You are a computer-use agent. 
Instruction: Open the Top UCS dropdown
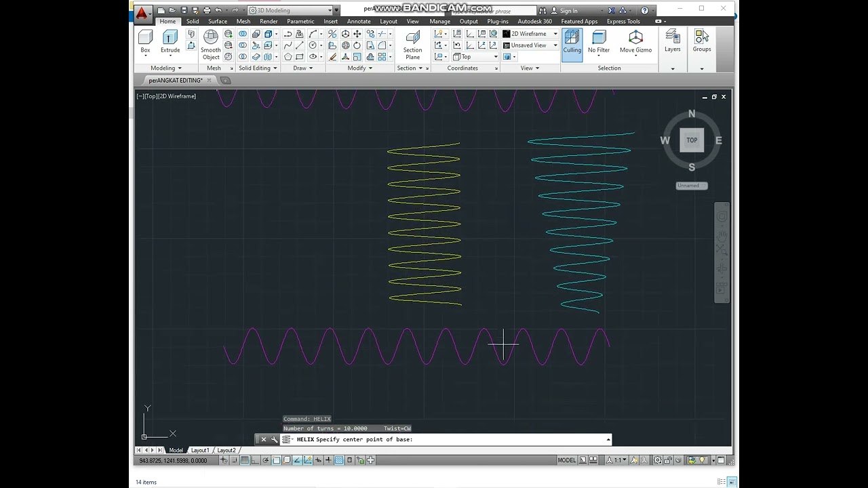[x=476, y=56]
